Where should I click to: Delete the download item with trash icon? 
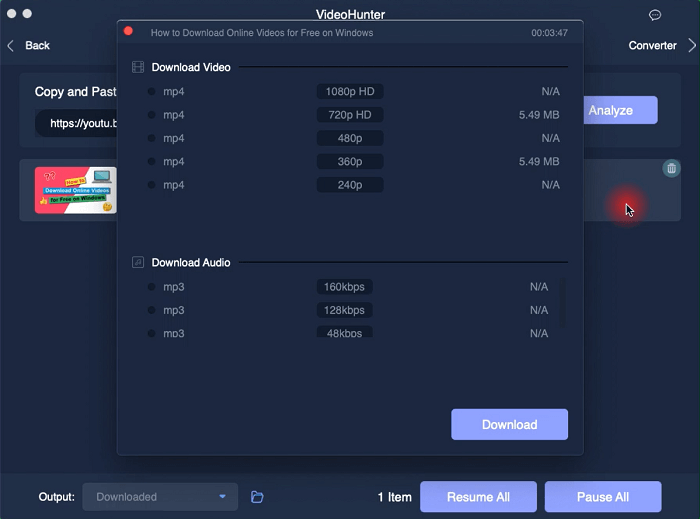tap(671, 168)
